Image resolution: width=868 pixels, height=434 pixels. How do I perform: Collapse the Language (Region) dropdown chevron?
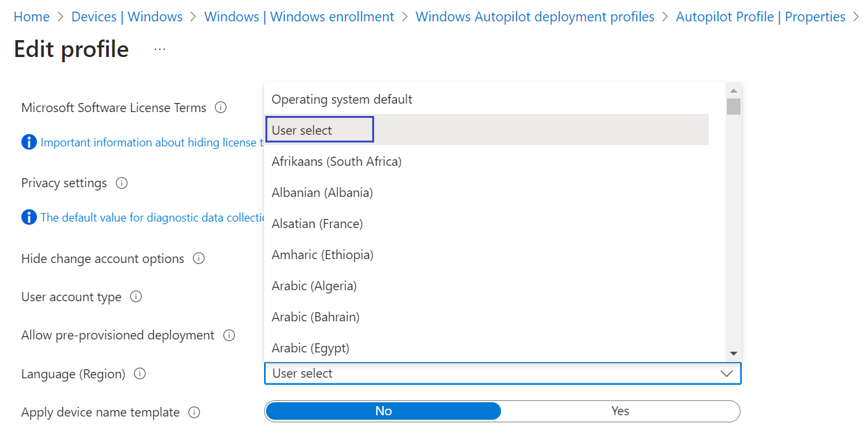coord(728,373)
